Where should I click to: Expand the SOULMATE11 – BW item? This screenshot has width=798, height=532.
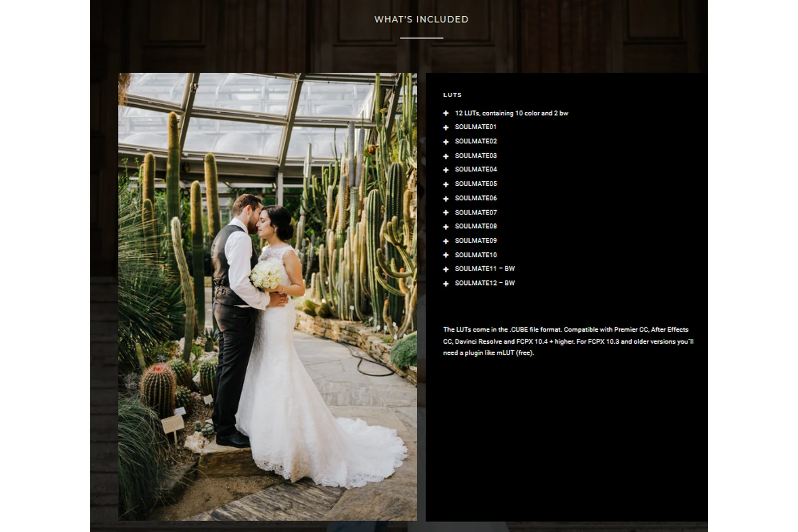tap(446, 269)
